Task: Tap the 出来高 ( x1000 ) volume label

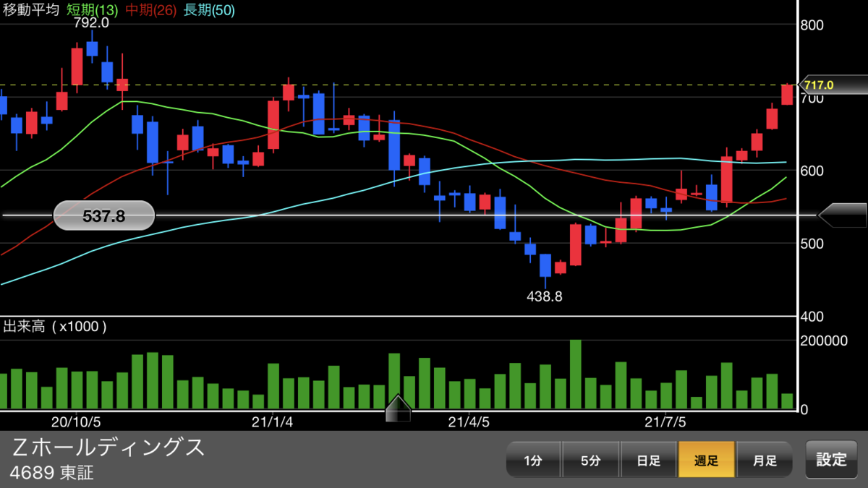Action: pyautogui.click(x=56, y=326)
